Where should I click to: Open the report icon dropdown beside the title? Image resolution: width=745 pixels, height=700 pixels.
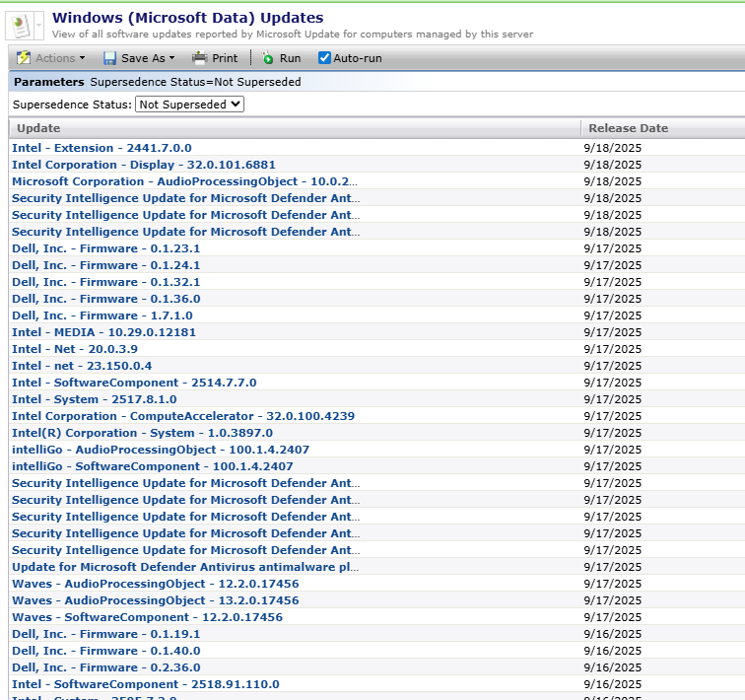coord(39,26)
